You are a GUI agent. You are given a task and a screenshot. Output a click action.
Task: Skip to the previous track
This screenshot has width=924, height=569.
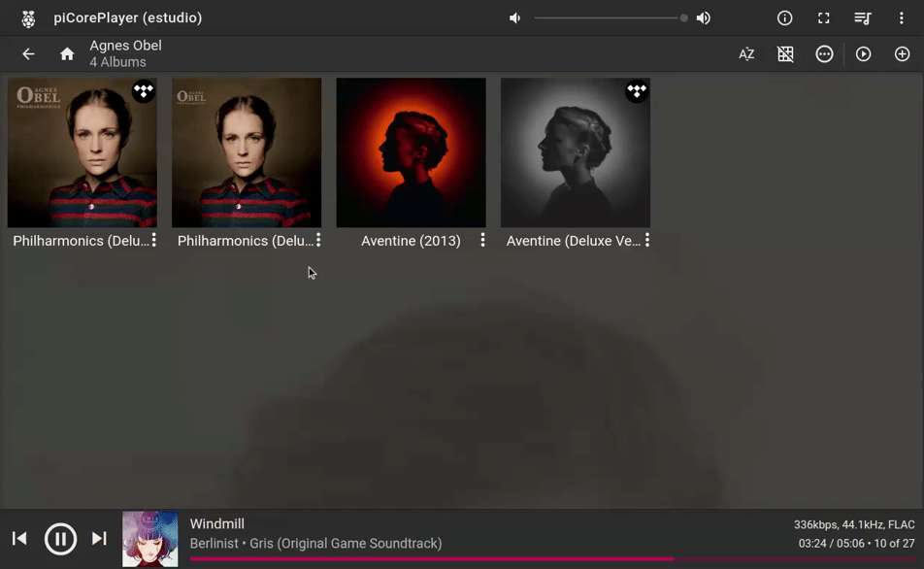tap(19, 538)
